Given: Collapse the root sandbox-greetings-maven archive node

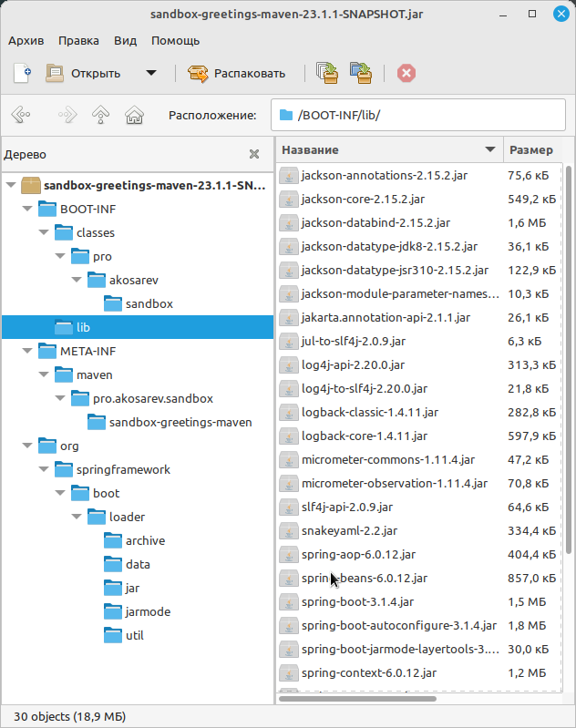Looking at the screenshot, I should point(11,185).
